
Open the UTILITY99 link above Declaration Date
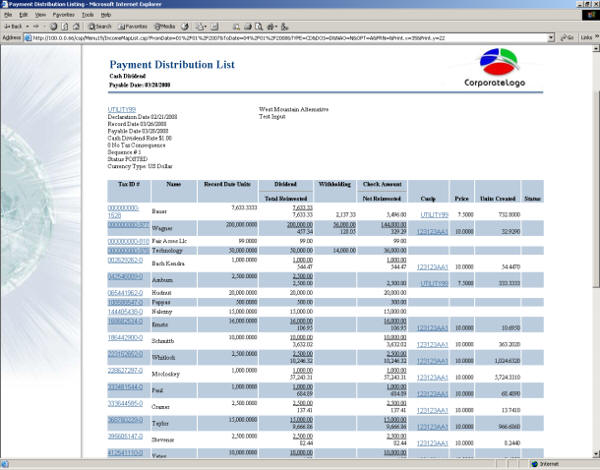(x=122, y=109)
